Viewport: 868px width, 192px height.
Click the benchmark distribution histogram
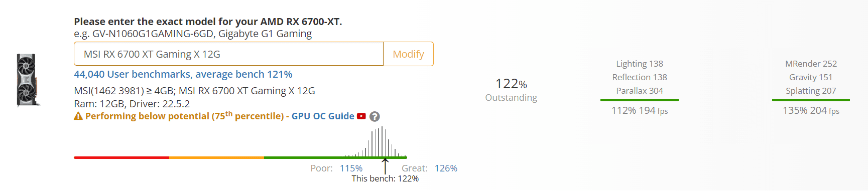(376, 142)
